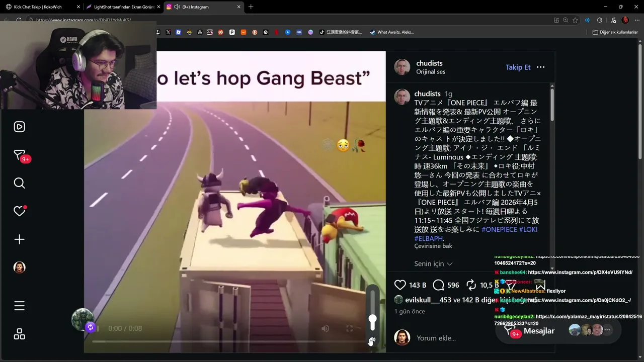Open the #ONEPIECE hashtag
This screenshot has width=644, height=362.
[x=499, y=229]
